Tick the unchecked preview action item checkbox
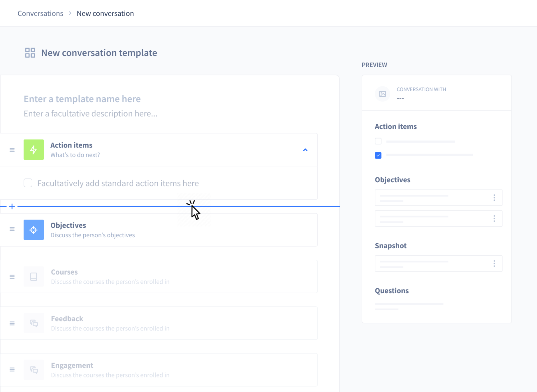This screenshot has width=537, height=392. coord(378,141)
